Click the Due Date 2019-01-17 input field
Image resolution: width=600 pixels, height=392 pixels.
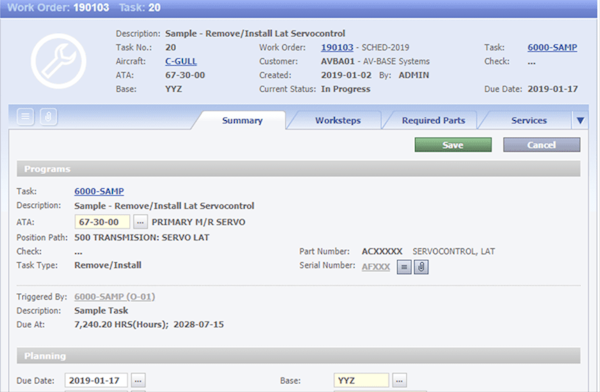coord(96,381)
